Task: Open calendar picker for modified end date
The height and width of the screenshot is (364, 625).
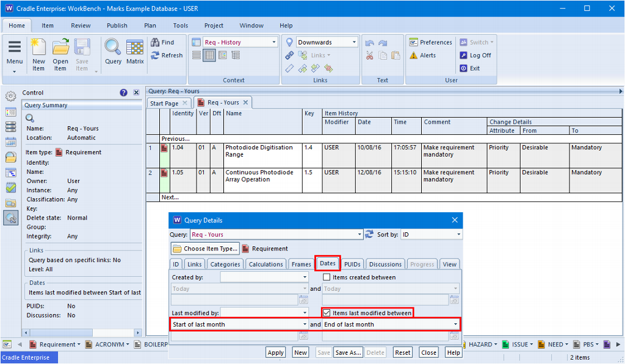Action: coord(454,336)
